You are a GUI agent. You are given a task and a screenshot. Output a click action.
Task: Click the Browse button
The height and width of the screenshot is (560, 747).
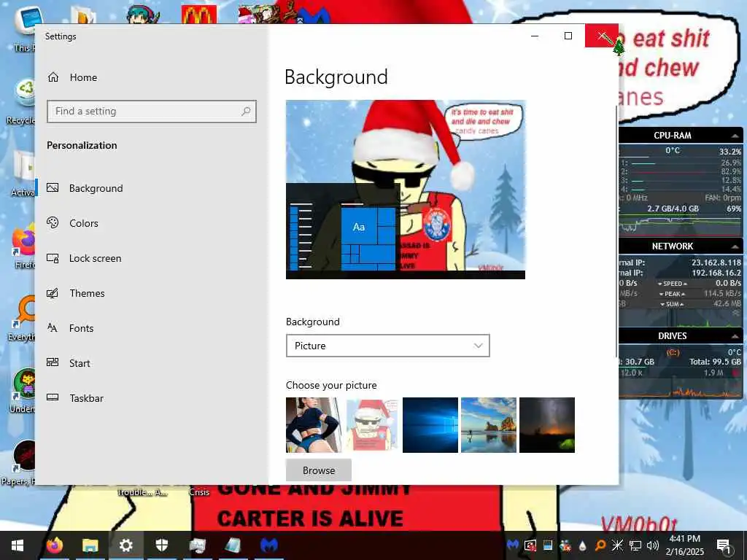[319, 470]
